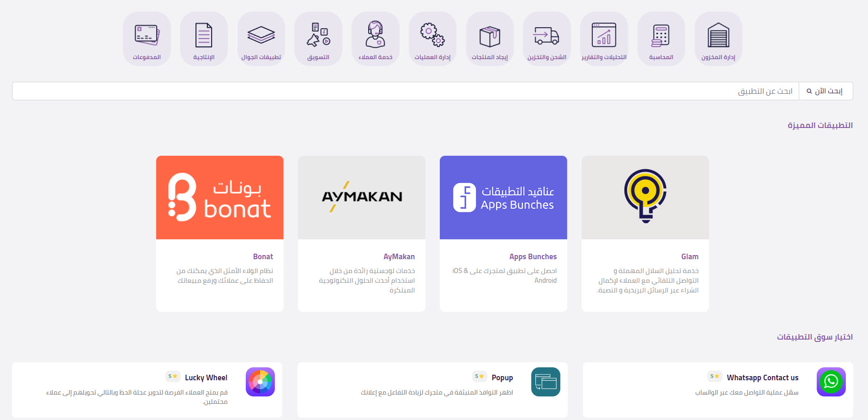Click the Glam app title link
868x420 pixels.
pos(689,256)
